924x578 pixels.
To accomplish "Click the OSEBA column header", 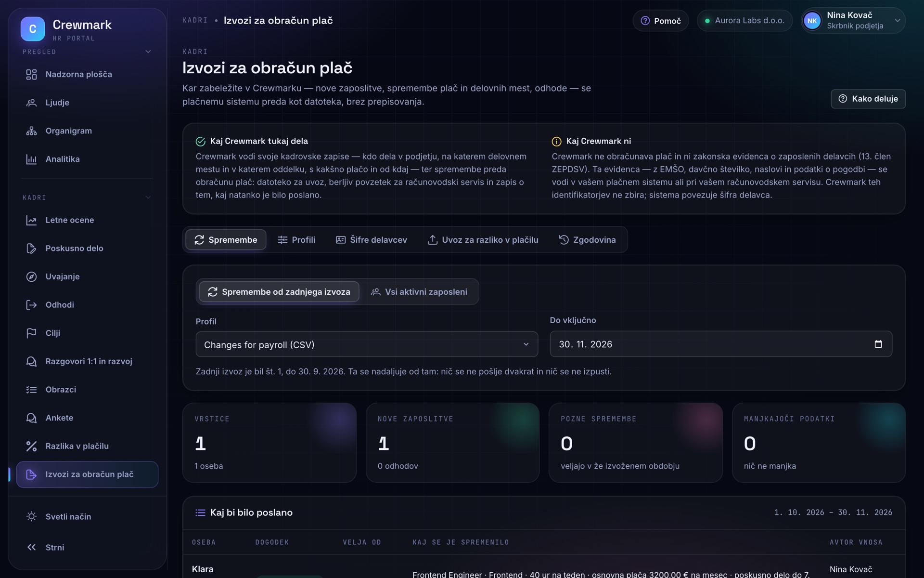I will pos(204,542).
